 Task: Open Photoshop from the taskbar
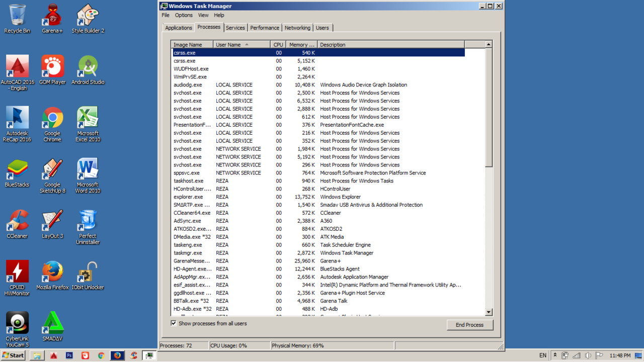69,355
